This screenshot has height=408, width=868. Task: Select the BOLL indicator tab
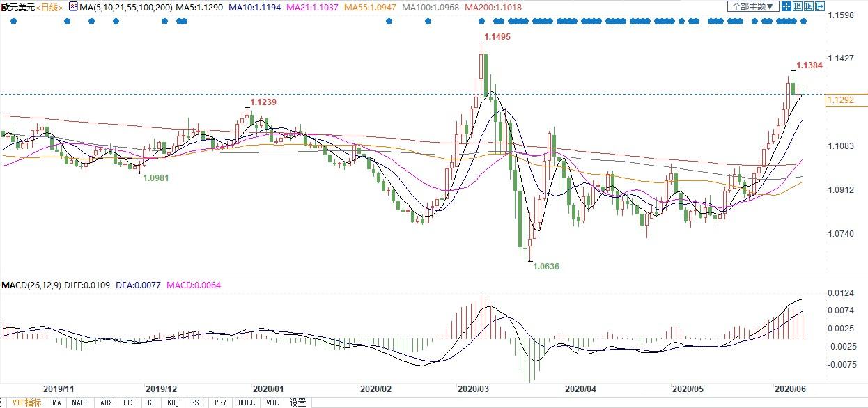pos(246,402)
